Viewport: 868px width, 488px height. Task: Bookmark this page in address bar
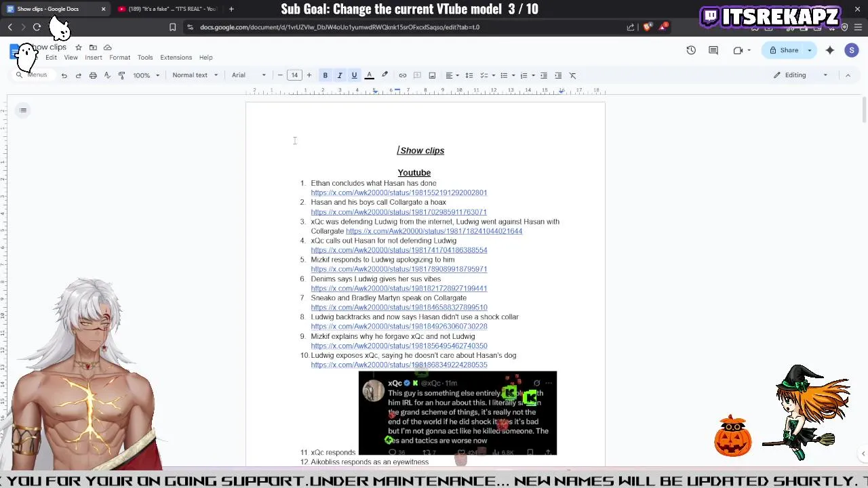pos(172,27)
